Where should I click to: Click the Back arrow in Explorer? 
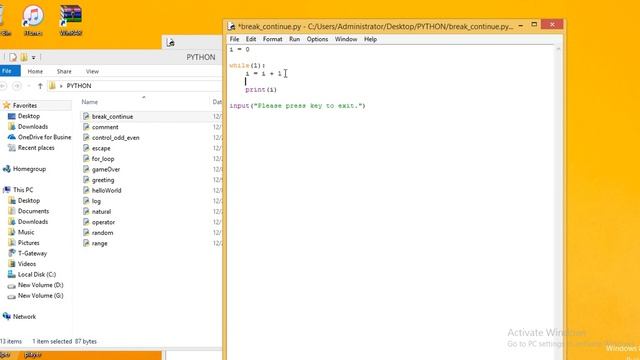[x=3, y=86]
